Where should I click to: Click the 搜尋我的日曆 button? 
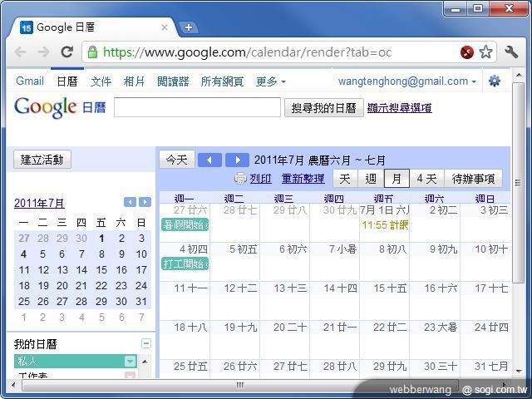323,108
